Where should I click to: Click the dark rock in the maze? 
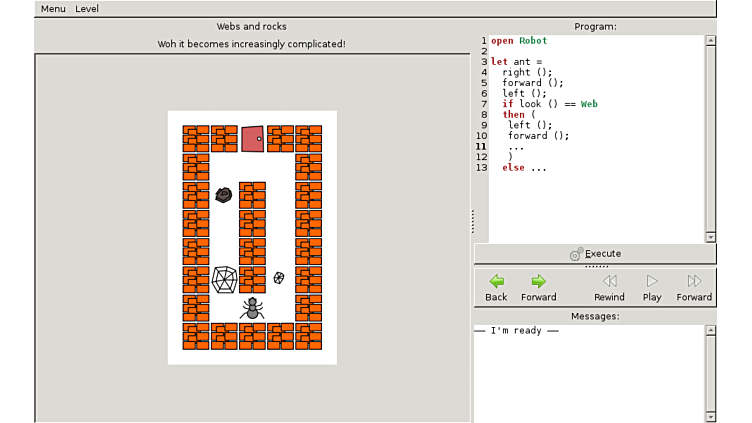[224, 195]
